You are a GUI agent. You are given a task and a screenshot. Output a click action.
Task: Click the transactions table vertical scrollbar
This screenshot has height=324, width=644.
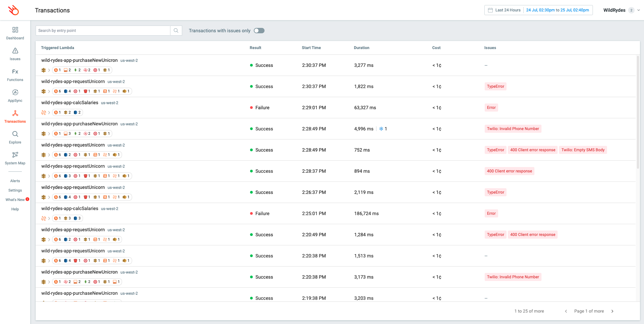coord(638,112)
